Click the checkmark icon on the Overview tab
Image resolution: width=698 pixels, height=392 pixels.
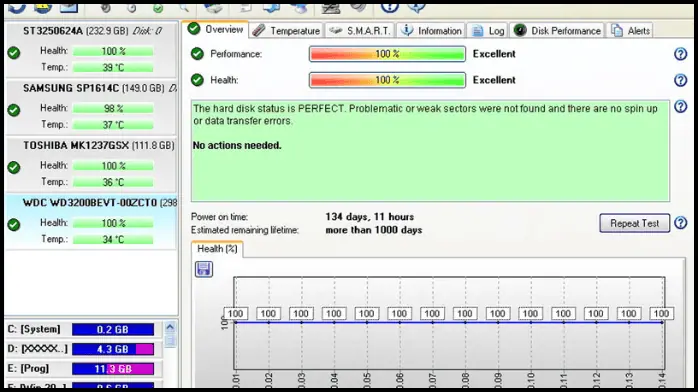click(x=194, y=29)
